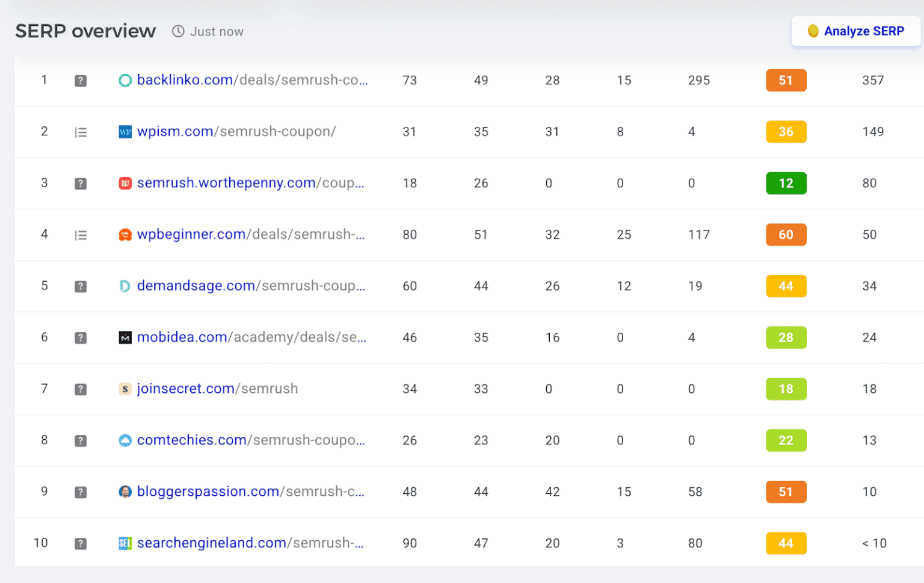Image resolution: width=924 pixels, height=583 pixels.
Task: Click the orange 51 badge in backlinko row
Action: click(x=786, y=81)
